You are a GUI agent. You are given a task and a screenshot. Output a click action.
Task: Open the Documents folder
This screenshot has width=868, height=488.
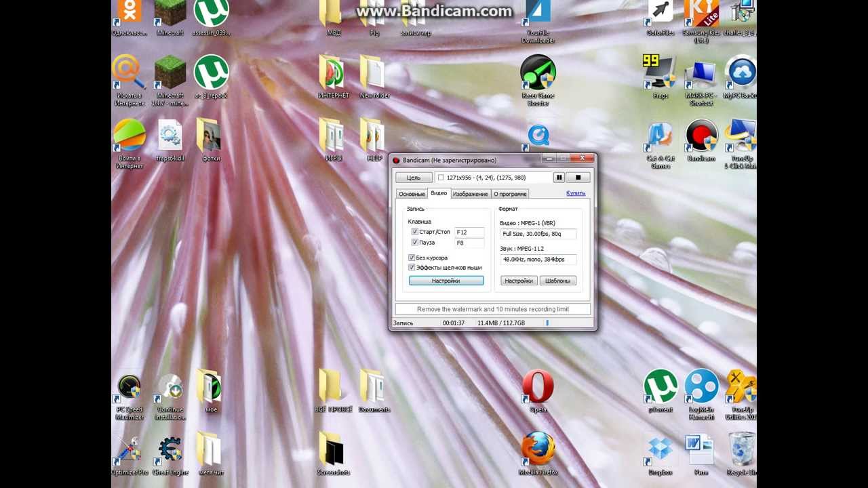tap(374, 391)
